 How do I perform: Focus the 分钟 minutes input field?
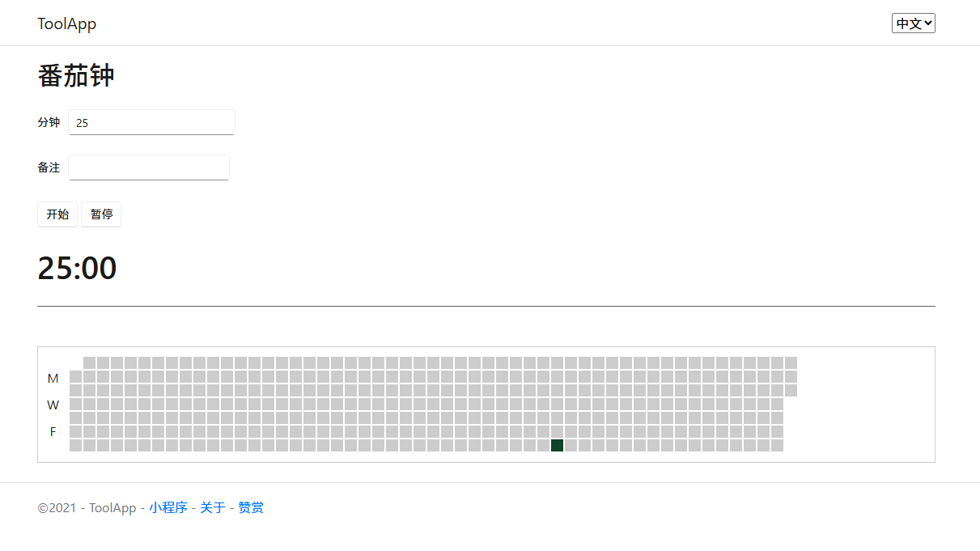(151, 122)
